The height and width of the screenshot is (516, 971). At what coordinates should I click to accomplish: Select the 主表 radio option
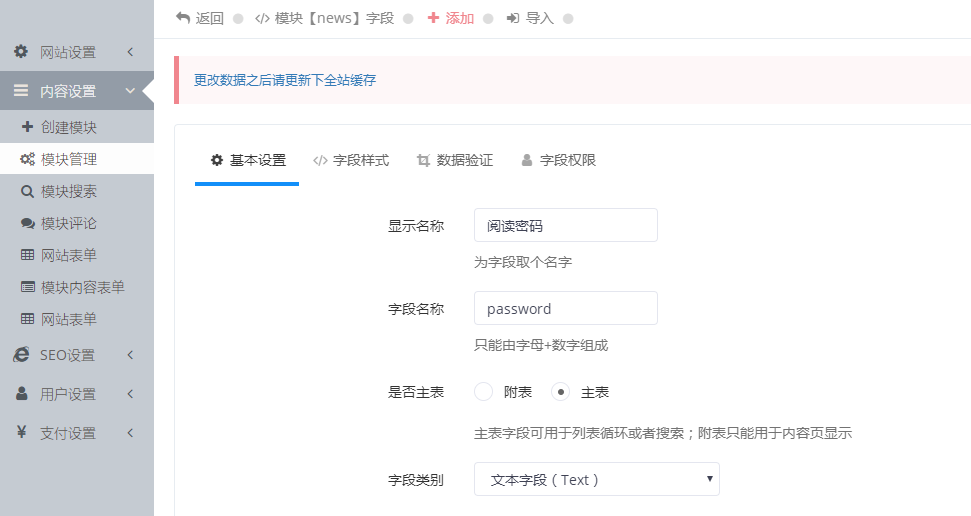[560, 391]
